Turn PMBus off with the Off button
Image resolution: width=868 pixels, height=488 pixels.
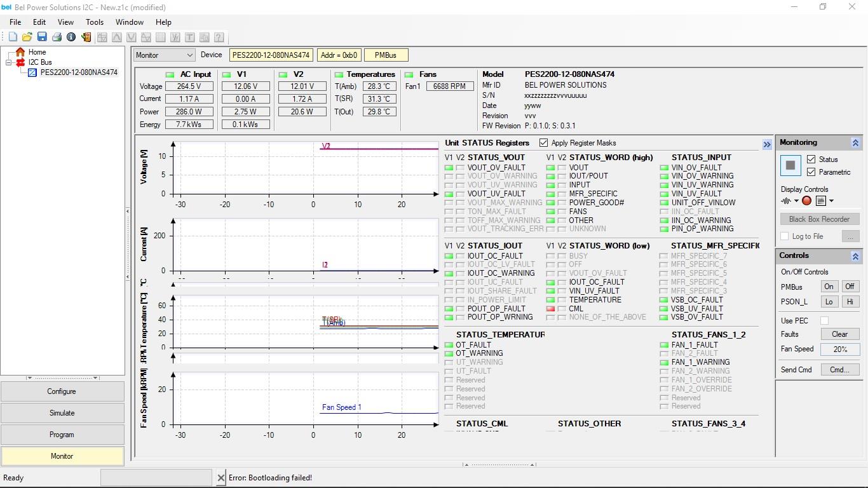[850, 287]
